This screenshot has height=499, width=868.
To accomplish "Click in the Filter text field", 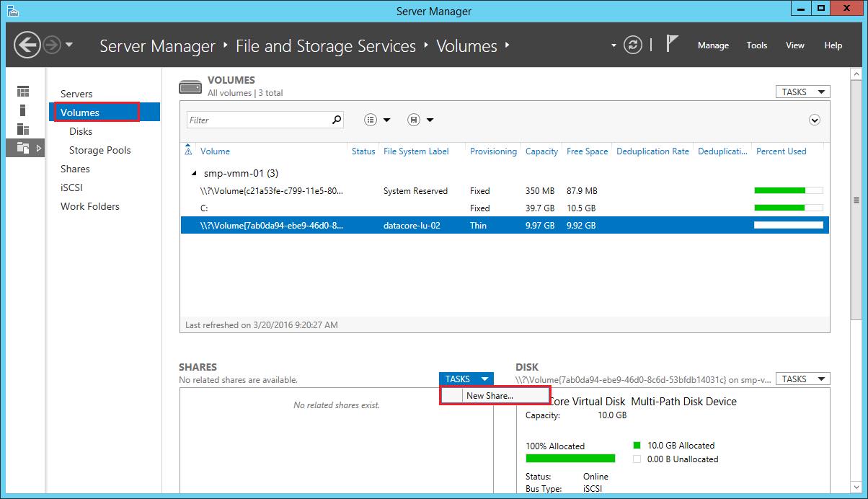I will coord(256,120).
